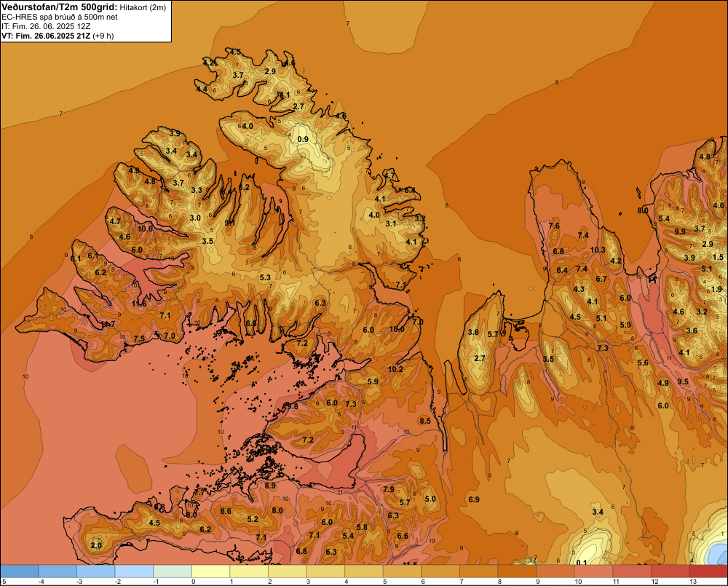
Task: Select the legend swatch between -4 and -3
Action: [58, 571]
